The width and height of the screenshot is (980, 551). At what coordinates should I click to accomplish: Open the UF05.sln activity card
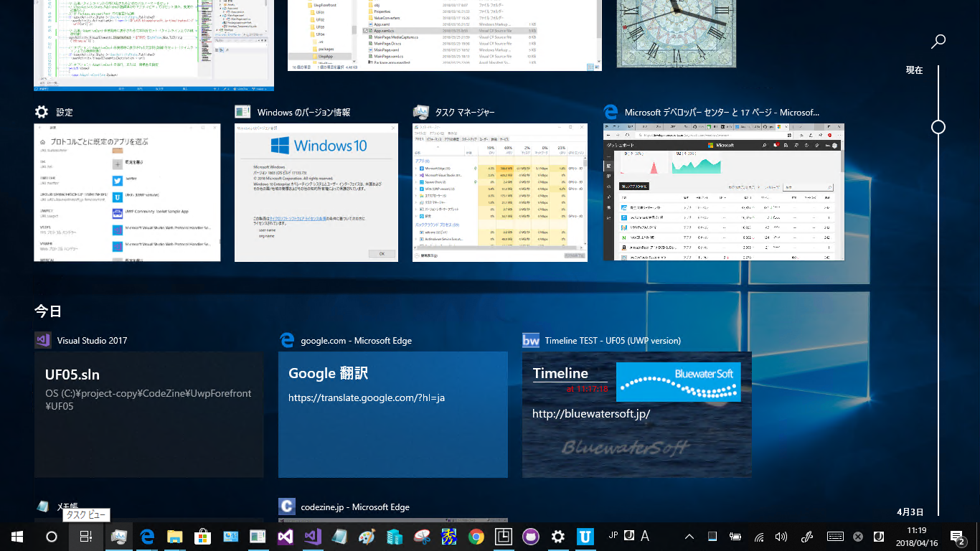[x=149, y=415]
